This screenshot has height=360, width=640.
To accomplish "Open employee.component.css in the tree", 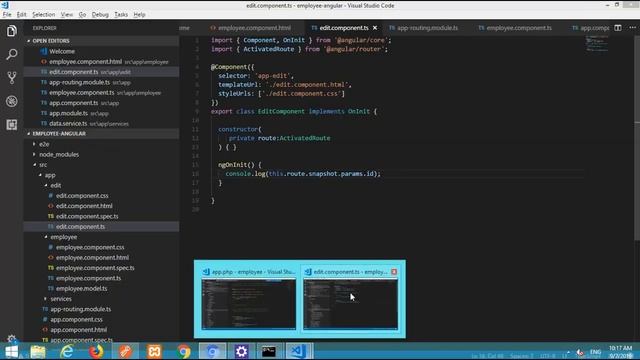I will (90, 247).
